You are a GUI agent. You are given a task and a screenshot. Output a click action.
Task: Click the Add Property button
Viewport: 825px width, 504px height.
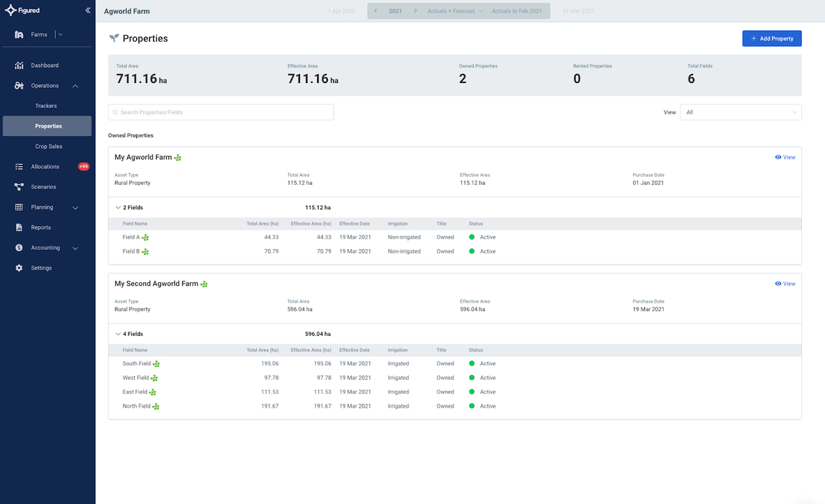tap(772, 38)
